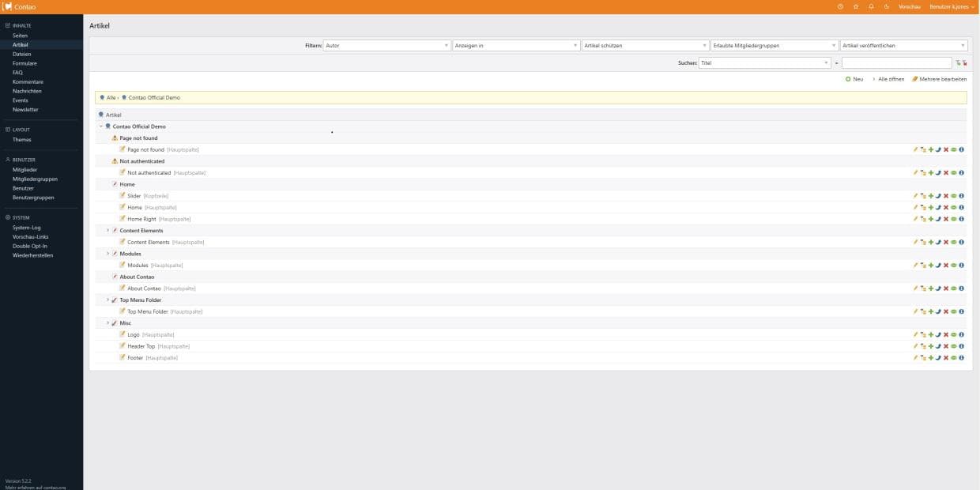
Task: Apply the search filter icon
Action: tap(958, 62)
